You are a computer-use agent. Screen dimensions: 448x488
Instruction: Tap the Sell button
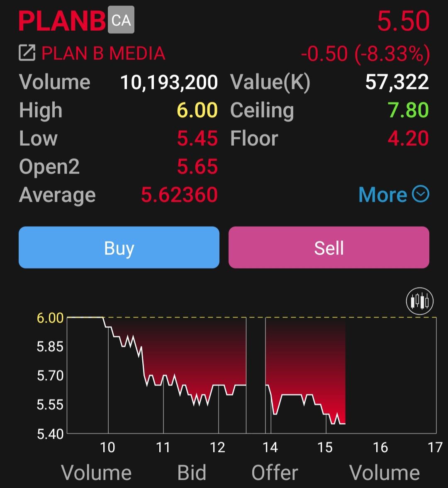point(329,247)
